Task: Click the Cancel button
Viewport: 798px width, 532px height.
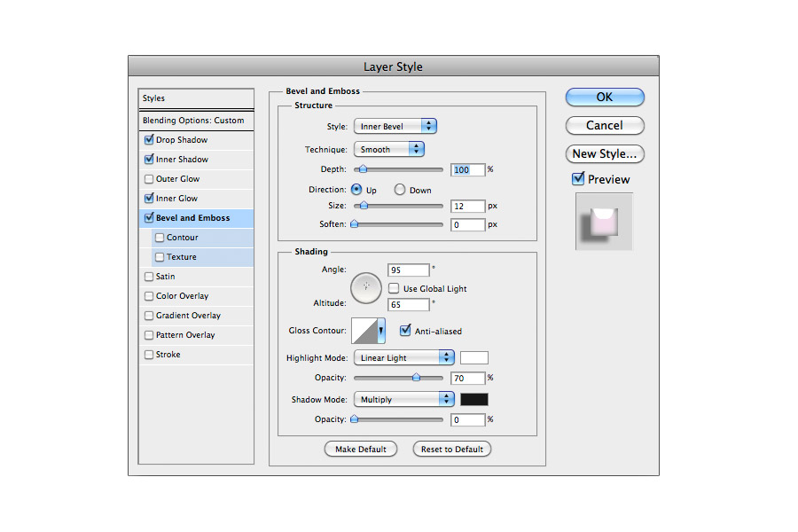Action: tap(605, 125)
